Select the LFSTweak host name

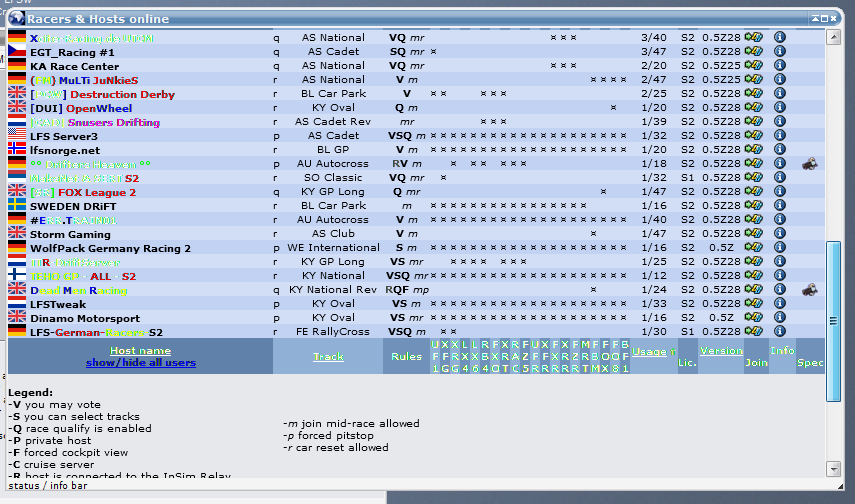[x=58, y=304]
